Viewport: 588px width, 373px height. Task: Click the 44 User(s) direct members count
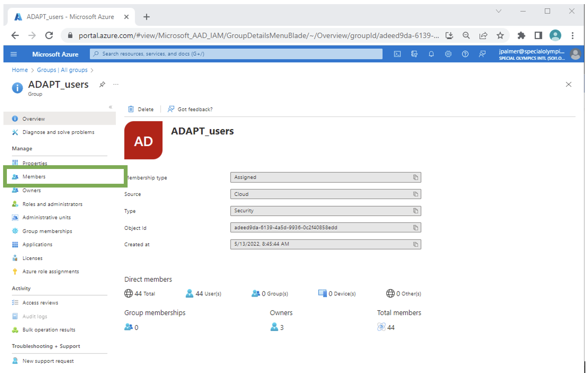pos(203,294)
